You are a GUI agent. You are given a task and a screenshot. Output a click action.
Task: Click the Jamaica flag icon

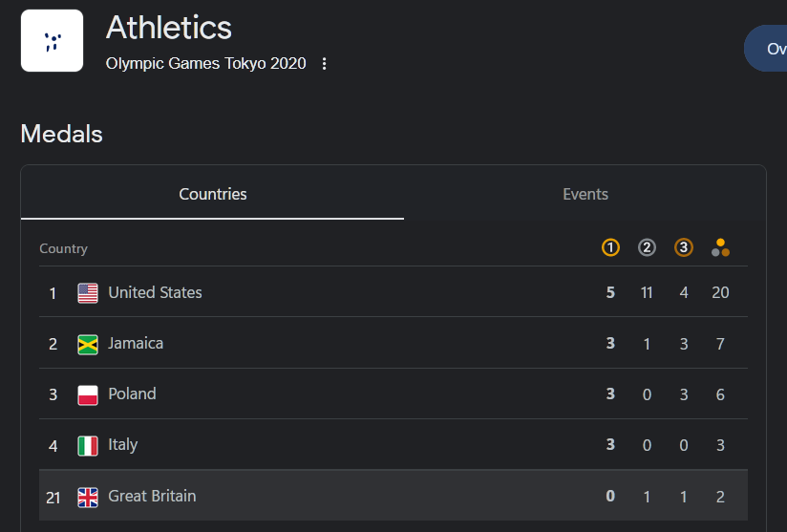(x=88, y=344)
